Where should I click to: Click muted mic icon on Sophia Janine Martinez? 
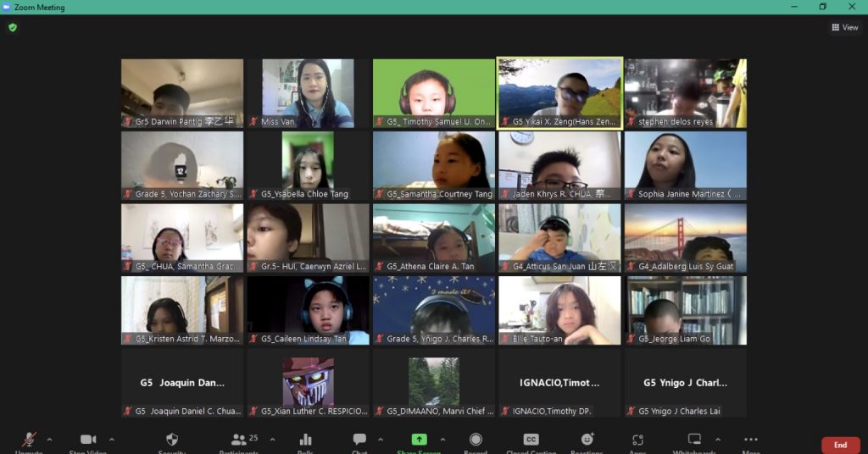click(631, 194)
